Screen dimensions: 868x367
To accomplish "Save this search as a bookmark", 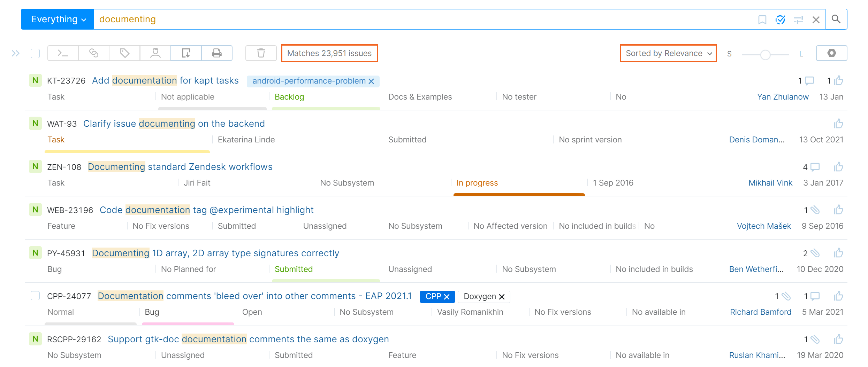I will coord(762,19).
